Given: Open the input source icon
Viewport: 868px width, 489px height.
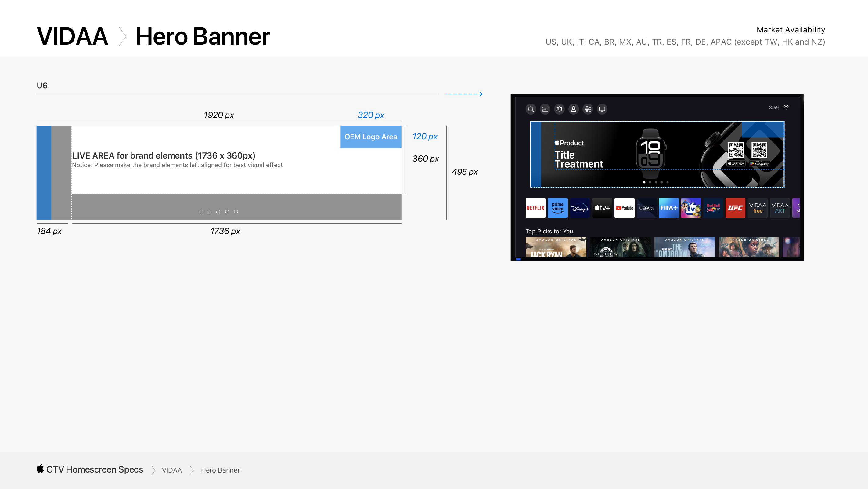Looking at the screenshot, I should pos(545,109).
